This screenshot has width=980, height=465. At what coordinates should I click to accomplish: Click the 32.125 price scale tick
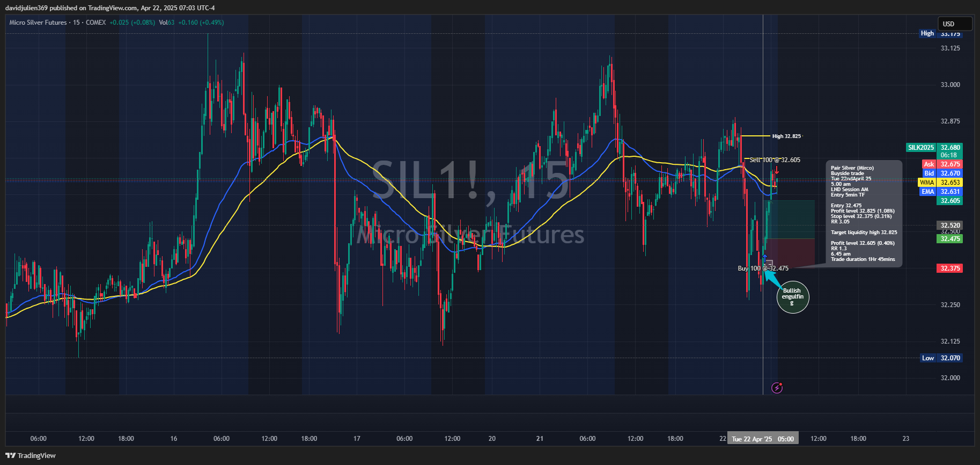pyautogui.click(x=950, y=342)
